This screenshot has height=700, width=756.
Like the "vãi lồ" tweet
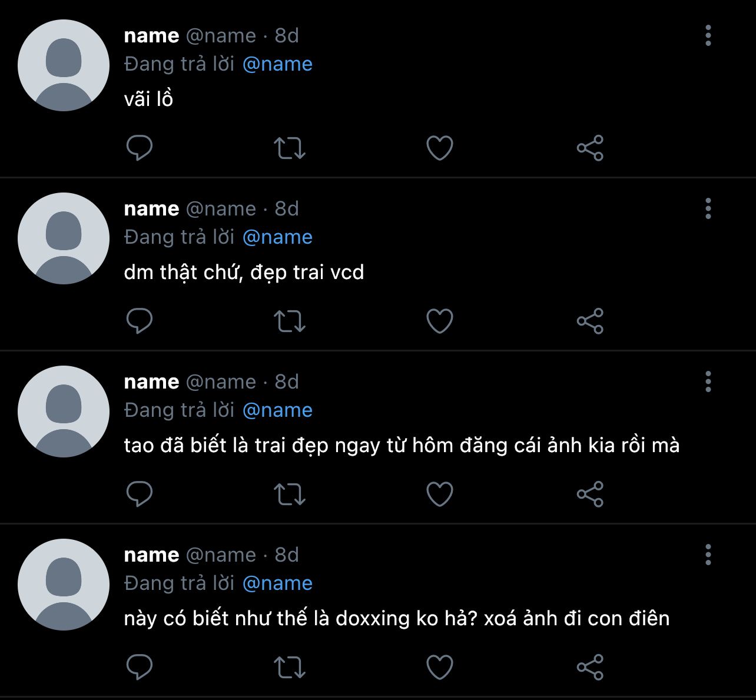tap(440, 148)
